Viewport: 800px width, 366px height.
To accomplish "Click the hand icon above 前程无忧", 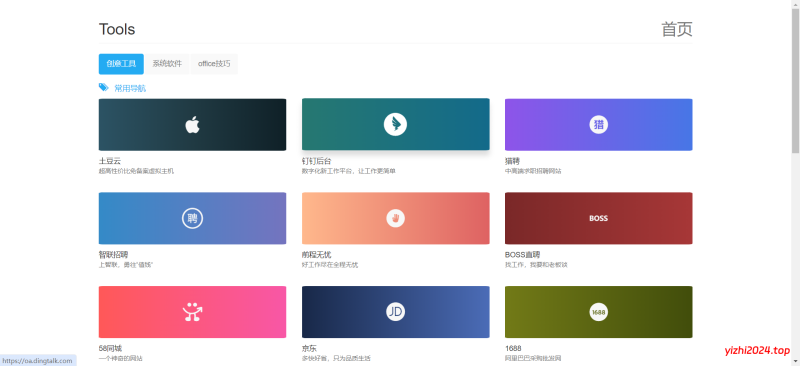I will tap(395, 218).
